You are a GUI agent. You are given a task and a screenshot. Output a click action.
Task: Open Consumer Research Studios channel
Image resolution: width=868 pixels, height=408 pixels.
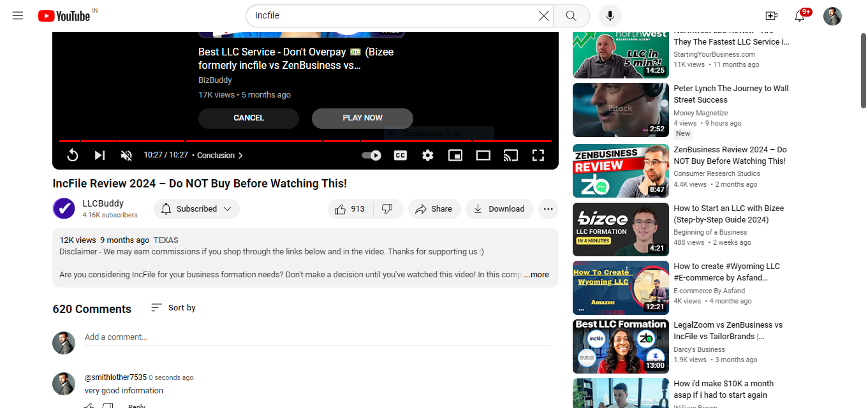[x=717, y=173]
